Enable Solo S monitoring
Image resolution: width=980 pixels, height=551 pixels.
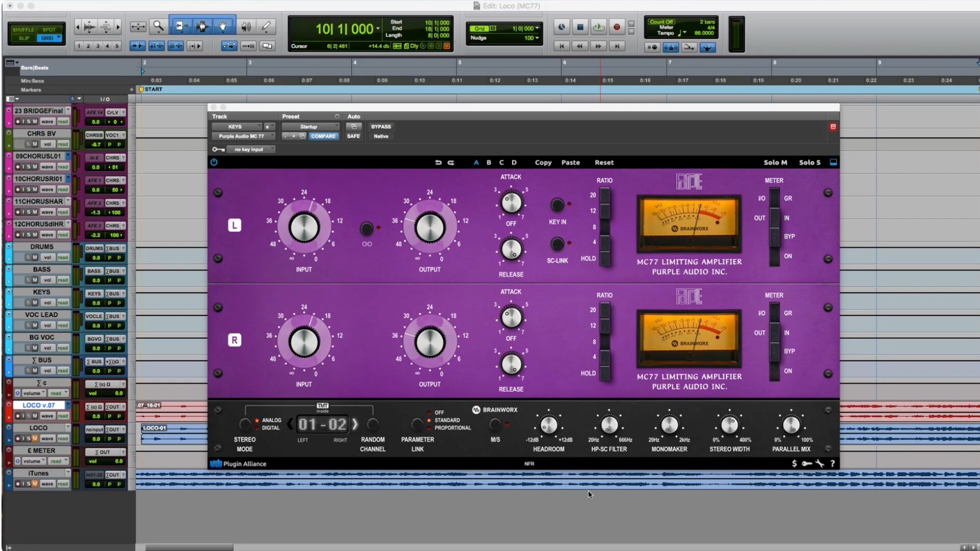pyautogui.click(x=810, y=162)
